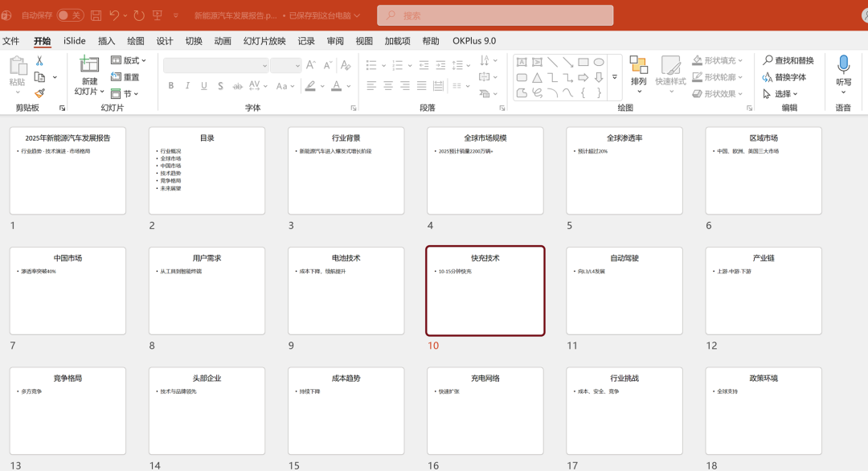868x471 pixels.
Task: Open the 切换 ribbon tab
Action: click(194, 41)
